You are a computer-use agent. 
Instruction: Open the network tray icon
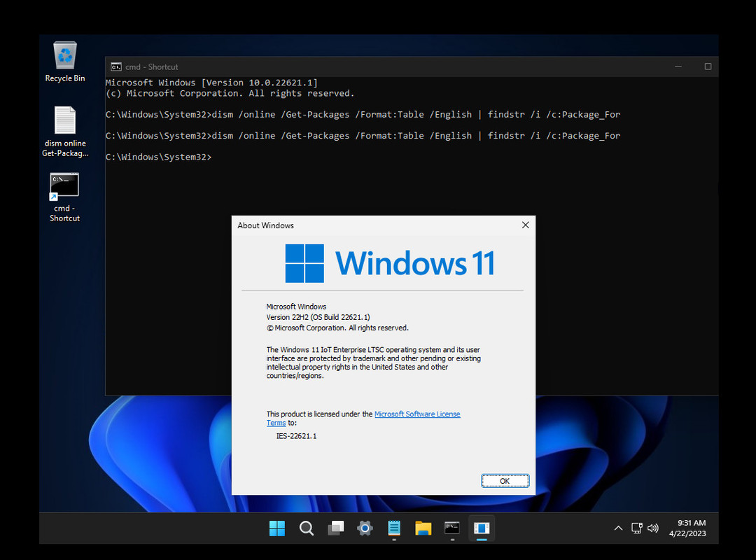637,528
